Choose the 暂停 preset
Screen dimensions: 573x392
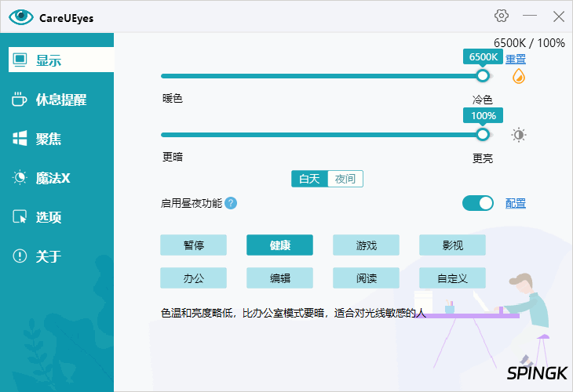[193, 245]
